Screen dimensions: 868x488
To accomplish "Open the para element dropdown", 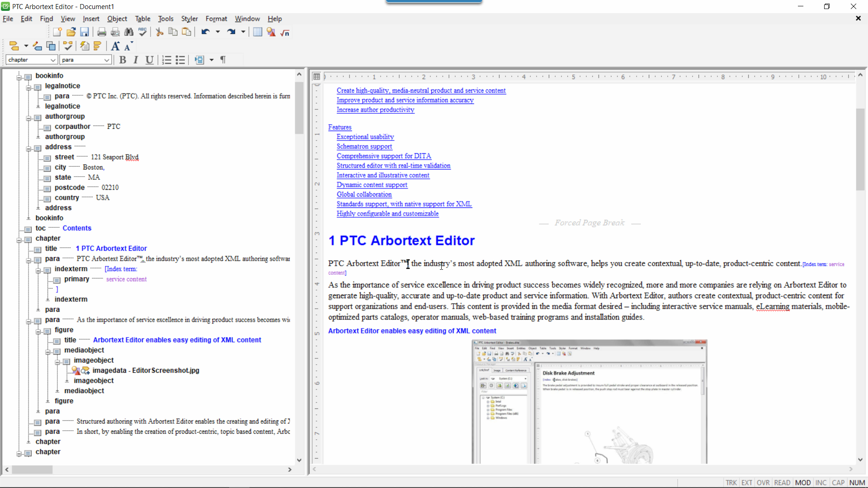I will 107,60.
